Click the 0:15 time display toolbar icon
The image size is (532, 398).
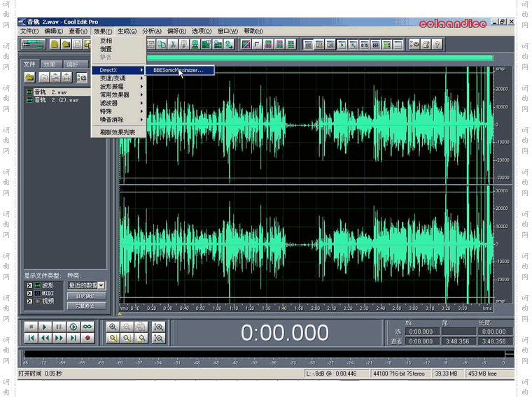point(365,45)
